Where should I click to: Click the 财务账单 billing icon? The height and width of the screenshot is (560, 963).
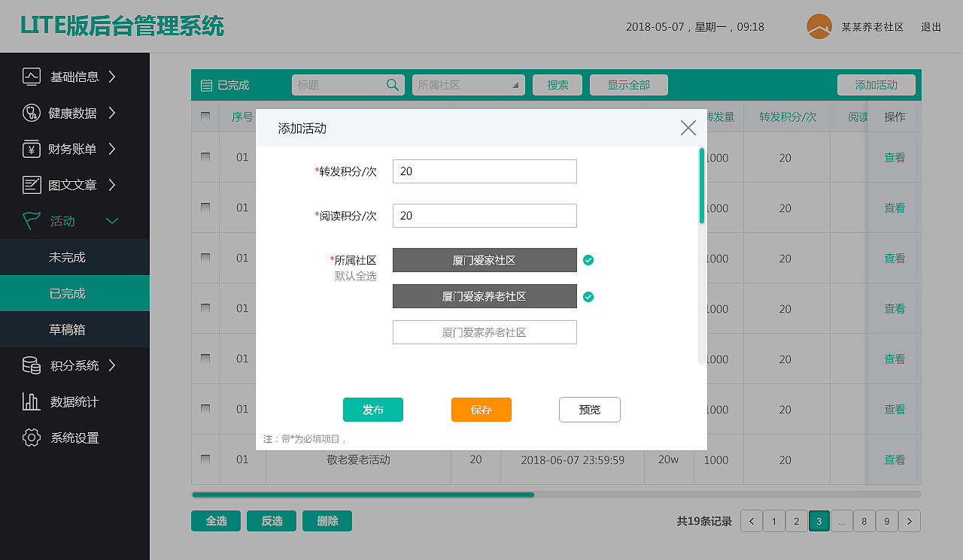30,149
